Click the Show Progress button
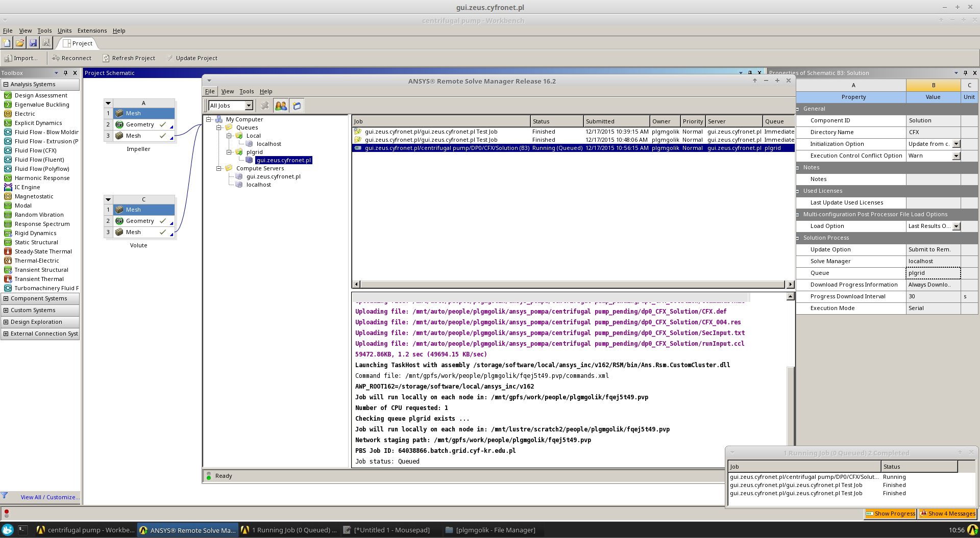Screen dimensions: 980x538 coord(890,514)
